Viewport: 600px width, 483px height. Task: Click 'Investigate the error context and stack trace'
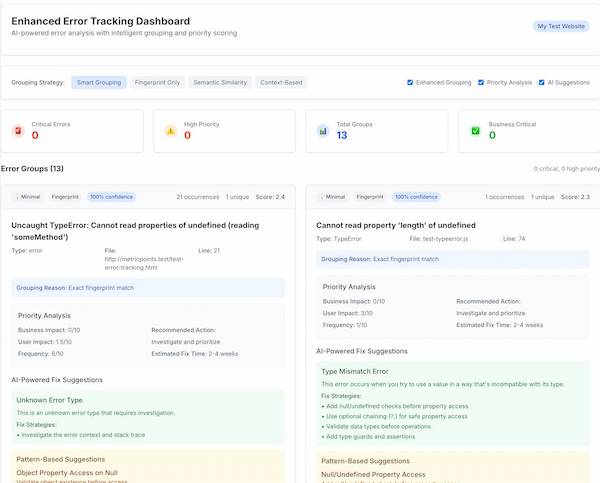click(x=83, y=435)
